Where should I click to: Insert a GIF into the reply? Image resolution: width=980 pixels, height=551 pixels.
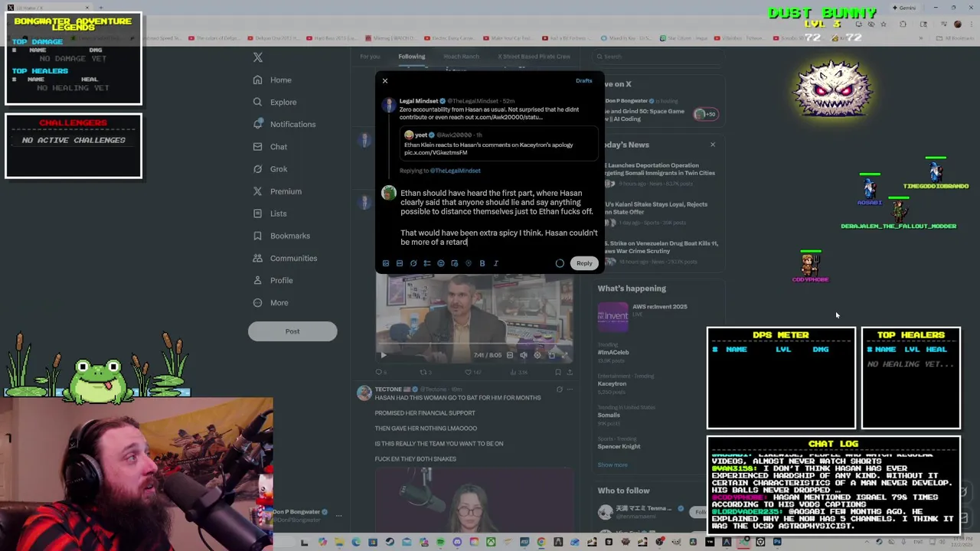[400, 263]
